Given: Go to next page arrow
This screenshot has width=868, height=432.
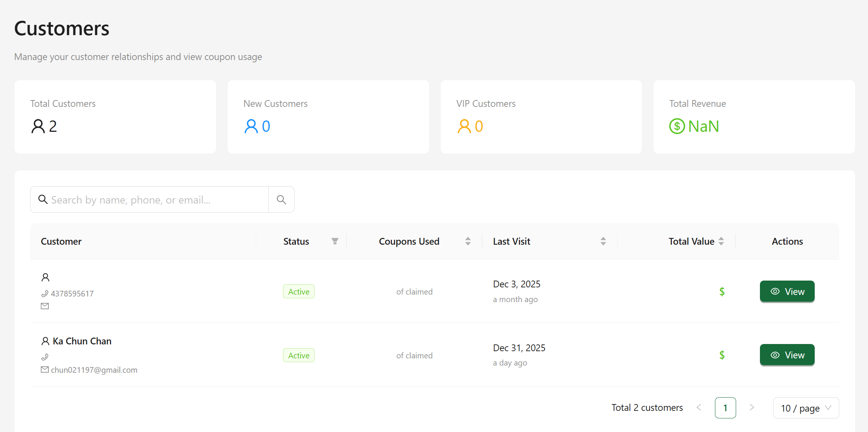Looking at the screenshot, I should pos(752,407).
